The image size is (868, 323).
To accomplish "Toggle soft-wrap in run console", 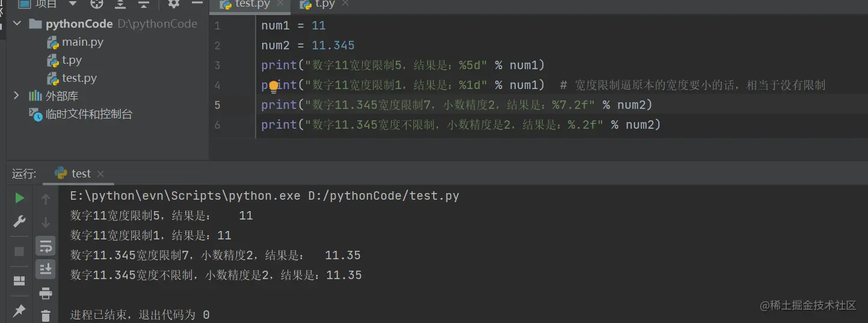I will click(46, 246).
